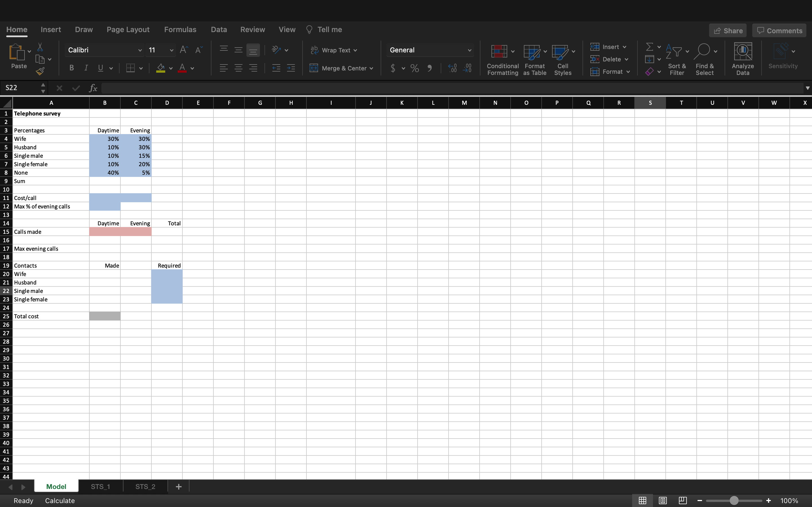Toggle Italic formatting on cell
Screen dimensions: 812x507
click(85, 68)
